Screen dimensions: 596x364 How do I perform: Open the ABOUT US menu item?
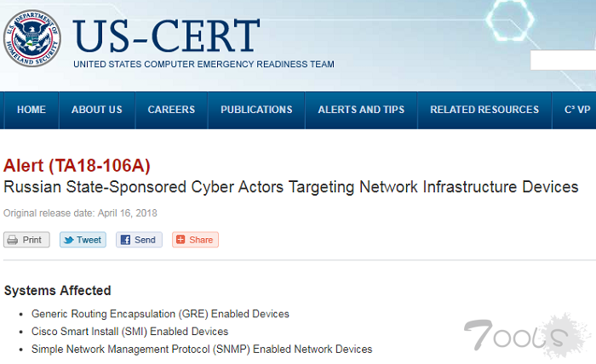pos(97,110)
